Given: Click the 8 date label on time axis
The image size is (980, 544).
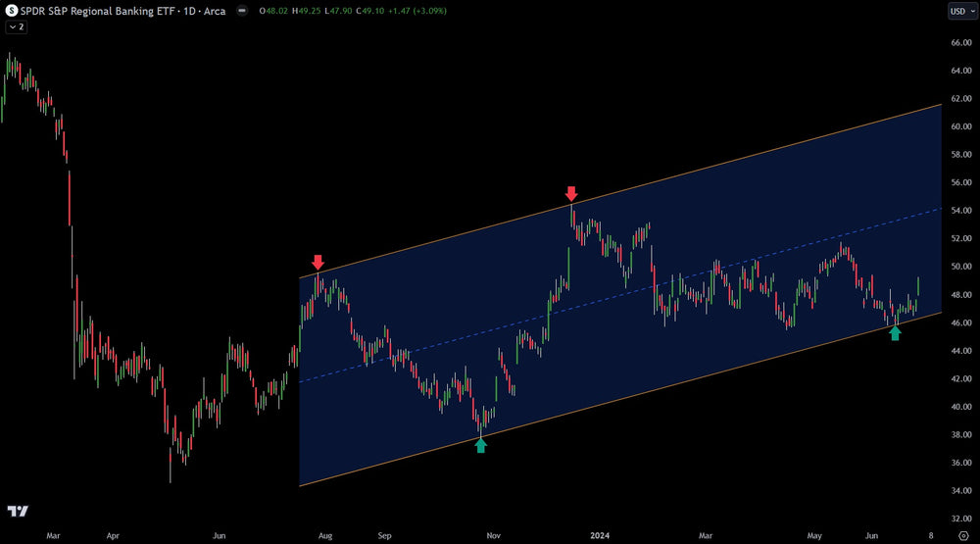Looking at the screenshot, I should click(931, 536).
